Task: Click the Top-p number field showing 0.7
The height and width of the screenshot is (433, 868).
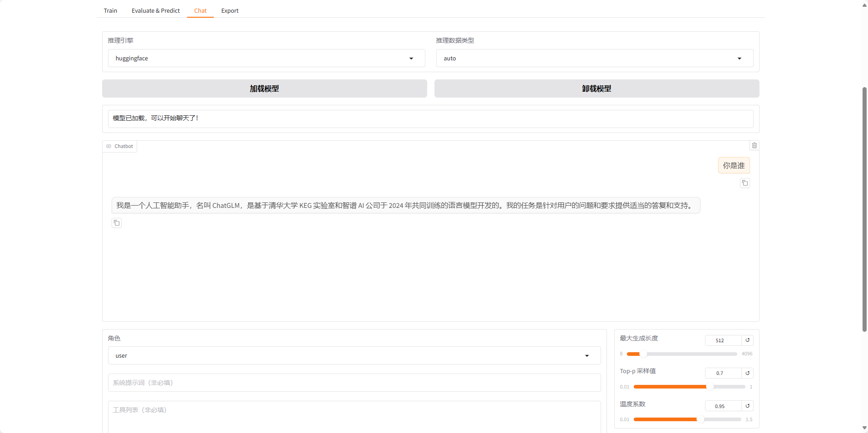Action: pos(723,373)
